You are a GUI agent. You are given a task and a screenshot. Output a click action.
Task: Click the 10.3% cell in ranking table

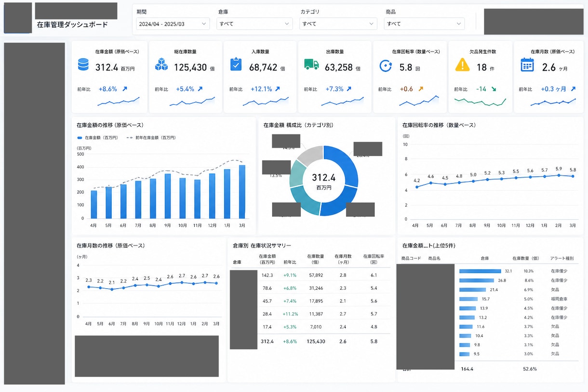coord(529,271)
